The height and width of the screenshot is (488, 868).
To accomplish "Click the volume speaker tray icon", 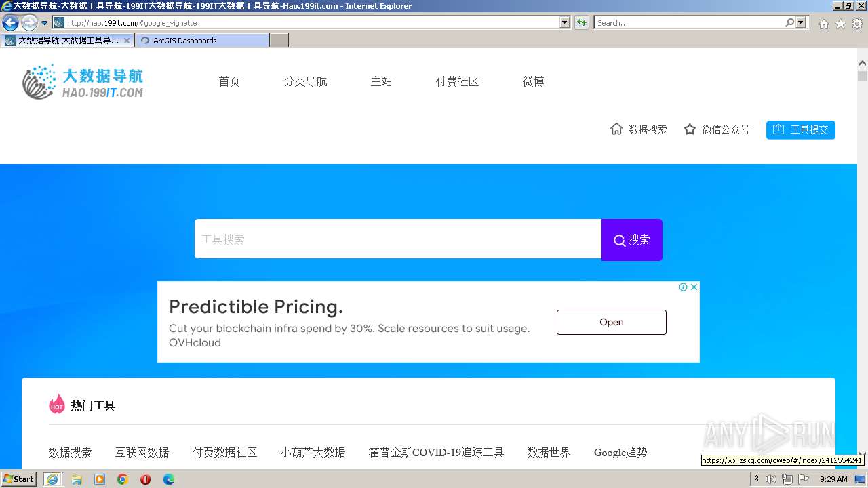I will [772, 479].
